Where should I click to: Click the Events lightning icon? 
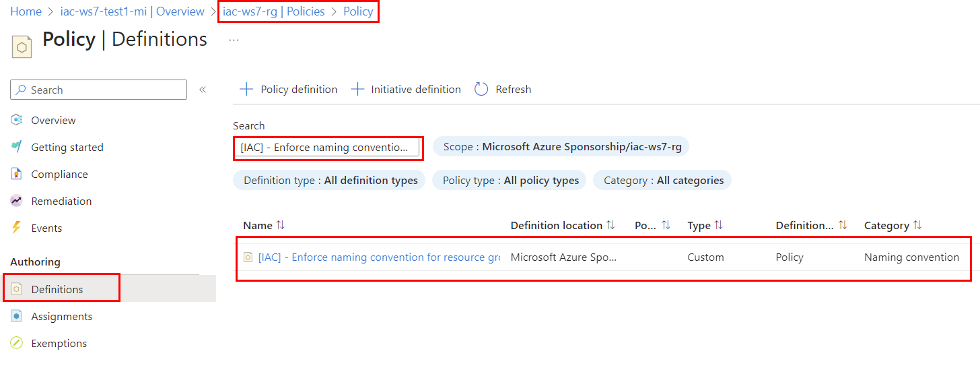pos(17,228)
